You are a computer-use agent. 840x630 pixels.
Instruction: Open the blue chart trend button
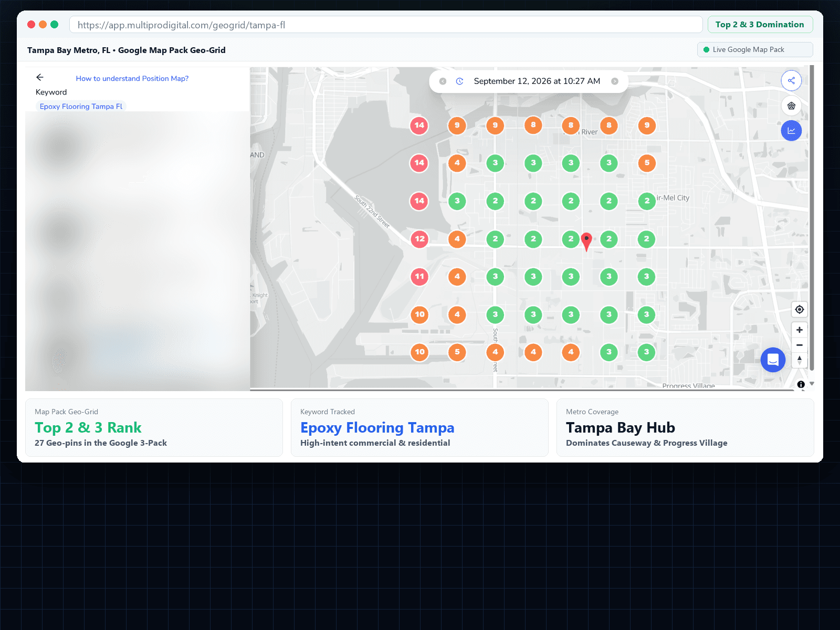click(x=791, y=131)
